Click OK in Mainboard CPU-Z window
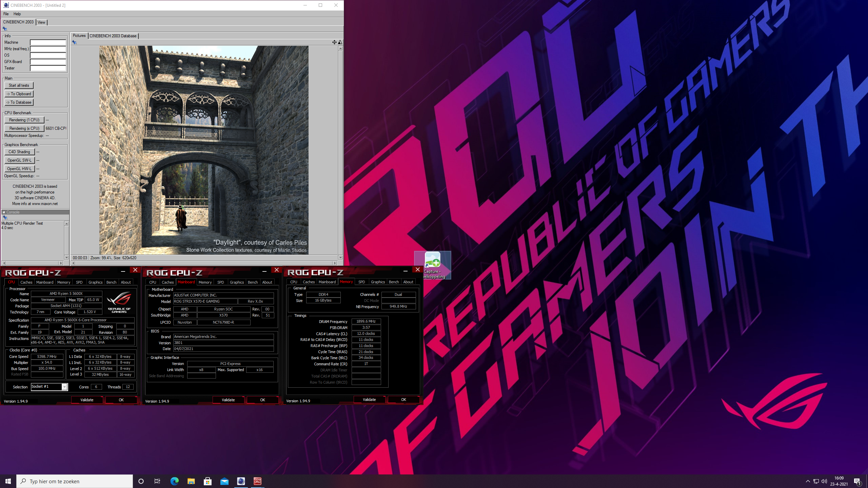This screenshot has height=488, width=868. 262,400
